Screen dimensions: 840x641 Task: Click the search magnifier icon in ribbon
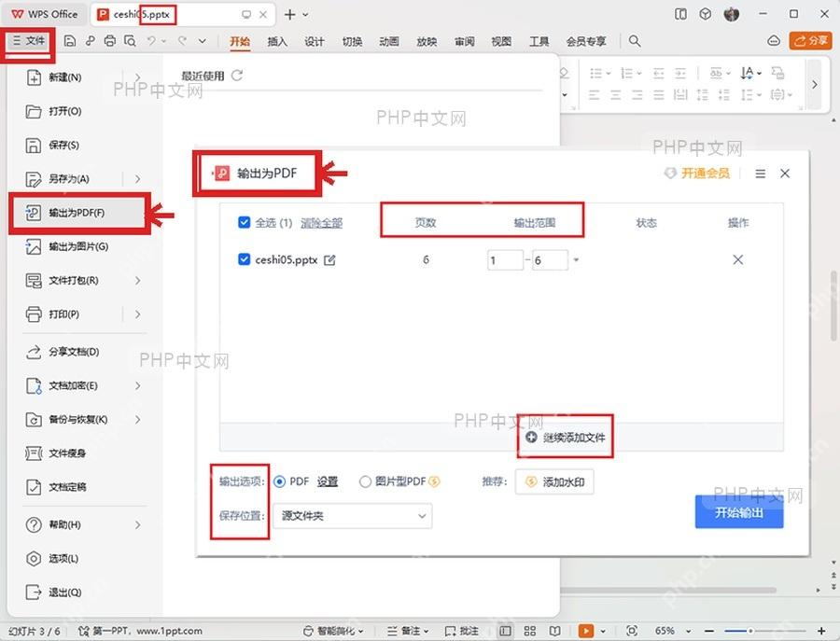[x=635, y=41]
